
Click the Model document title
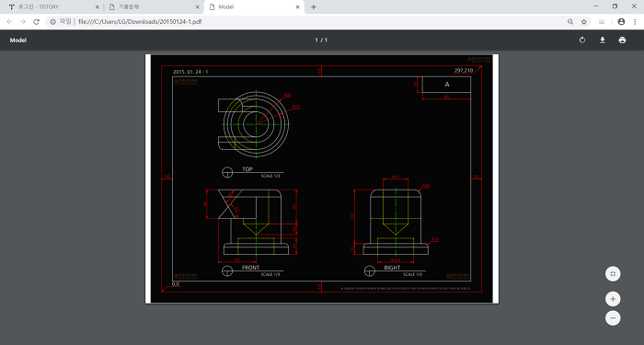point(18,40)
